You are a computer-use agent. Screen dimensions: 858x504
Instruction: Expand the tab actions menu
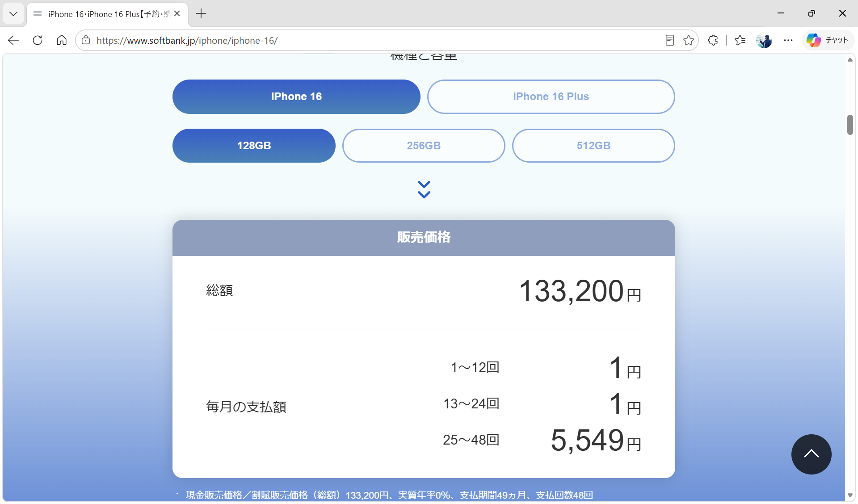pyautogui.click(x=13, y=14)
